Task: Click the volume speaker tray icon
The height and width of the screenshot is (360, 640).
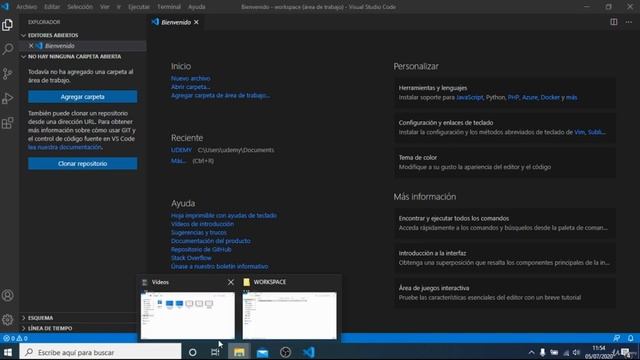Action: pyautogui.click(x=576, y=352)
